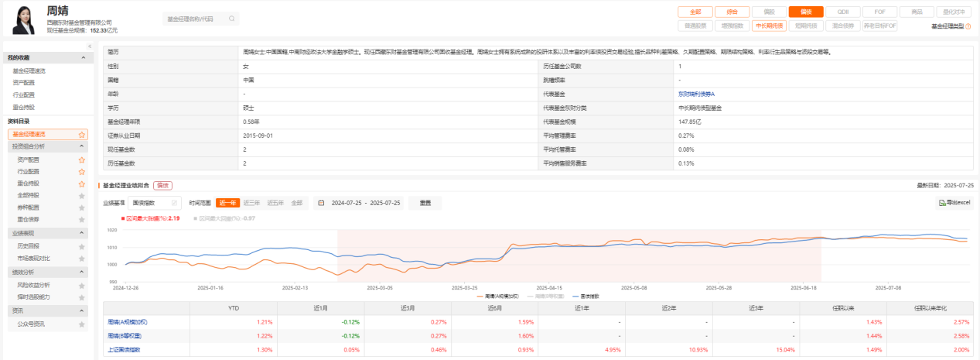Switch time range to 全部 beside 近五年
The height and width of the screenshot is (360, 980).
(296, 203)
